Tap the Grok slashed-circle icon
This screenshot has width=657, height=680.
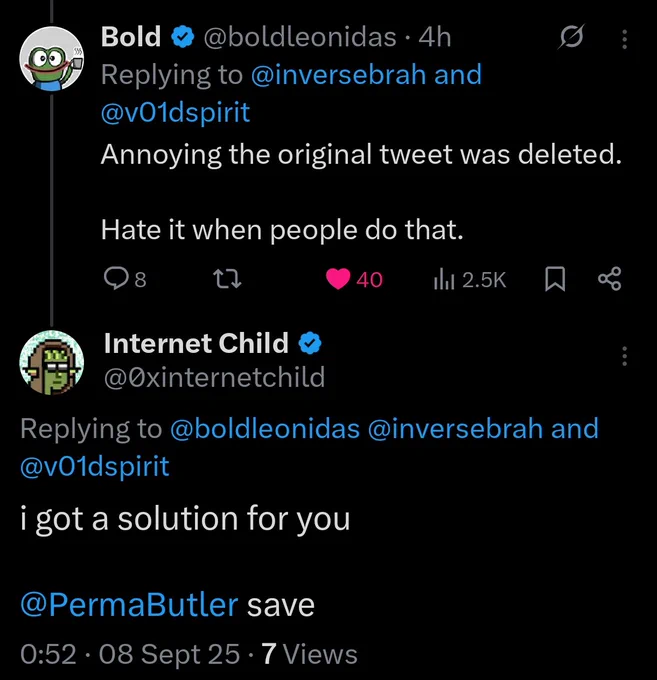[571, 37]
